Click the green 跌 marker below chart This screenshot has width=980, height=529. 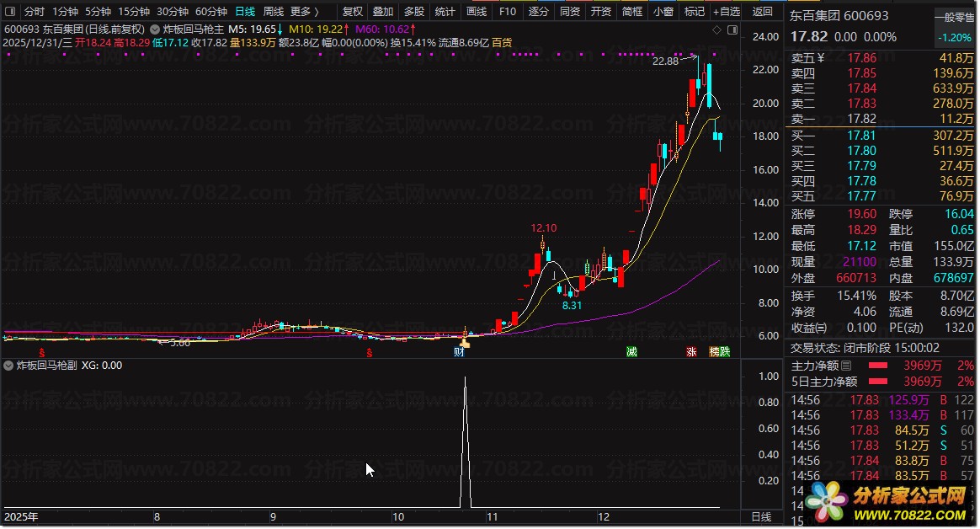point(725,352)
